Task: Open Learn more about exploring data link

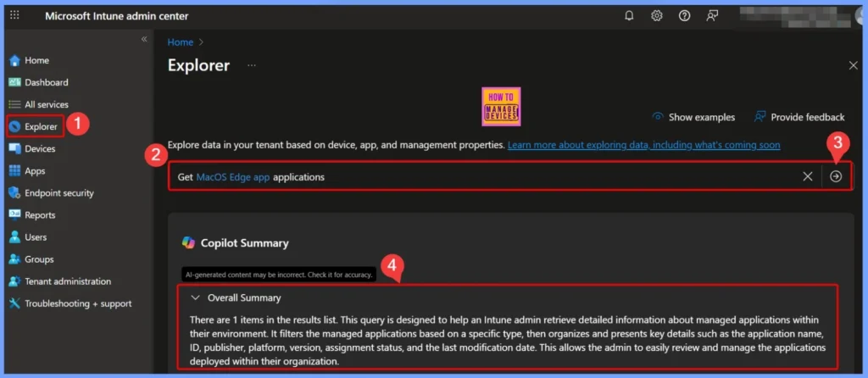Action: [x=644, y=145]
